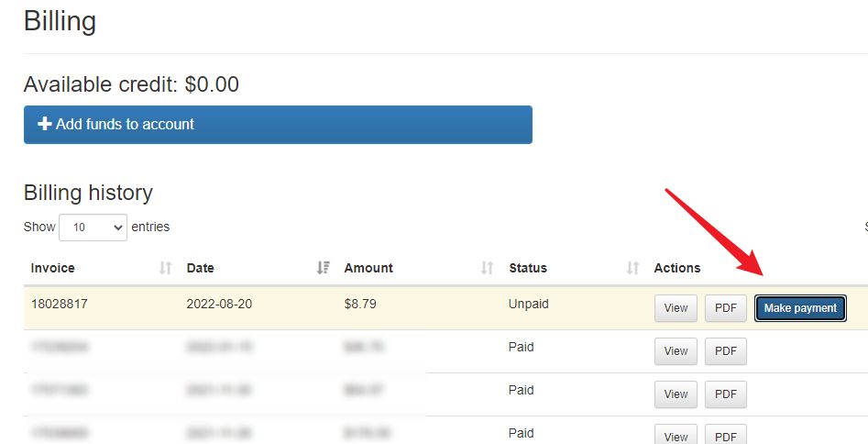Screen dimensions: 868x444
Task: Click View in the third invoice row
Action: point(676,394)
